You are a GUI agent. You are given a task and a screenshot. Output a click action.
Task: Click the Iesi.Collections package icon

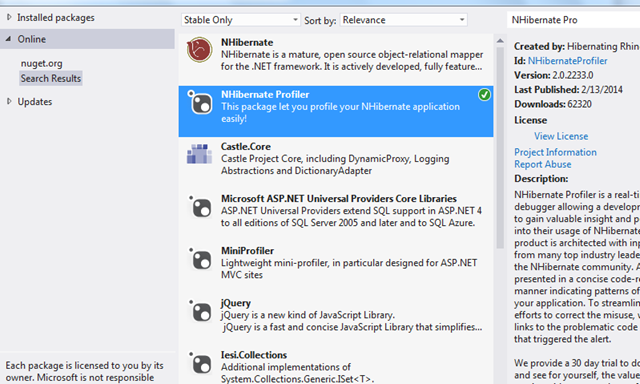click(x=200, y=362)
